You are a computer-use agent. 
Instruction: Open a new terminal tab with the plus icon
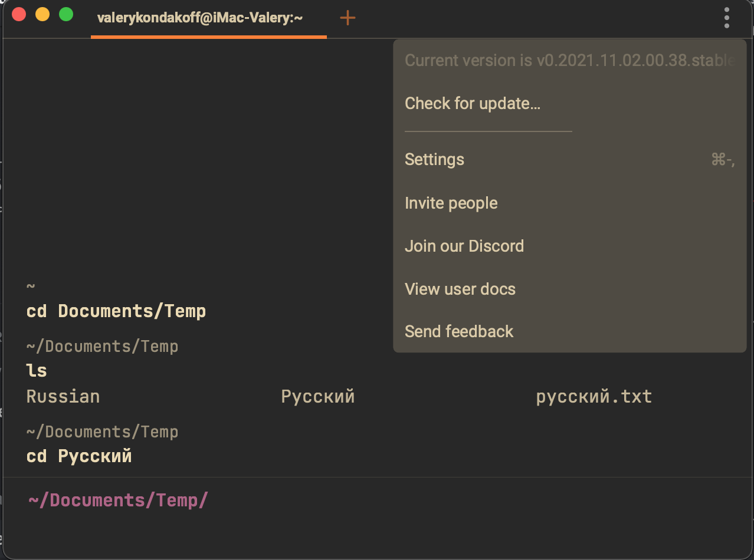click(348, 18)
